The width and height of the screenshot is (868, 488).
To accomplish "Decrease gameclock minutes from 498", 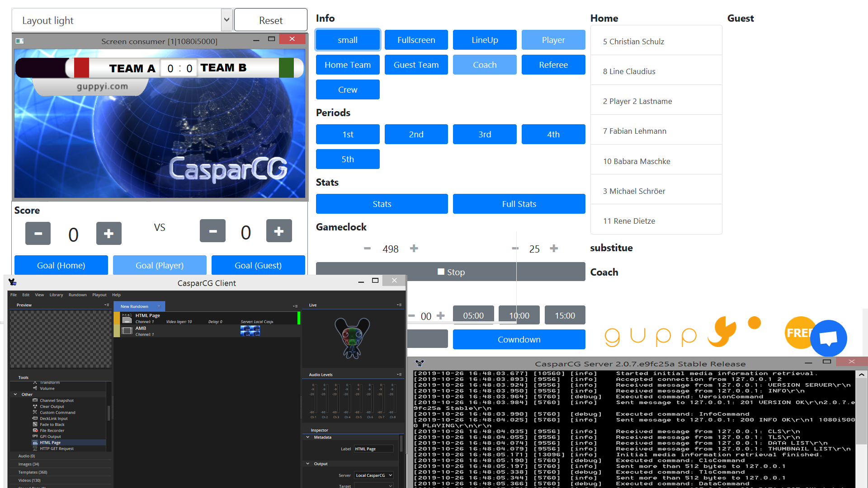I will (367, 249).
